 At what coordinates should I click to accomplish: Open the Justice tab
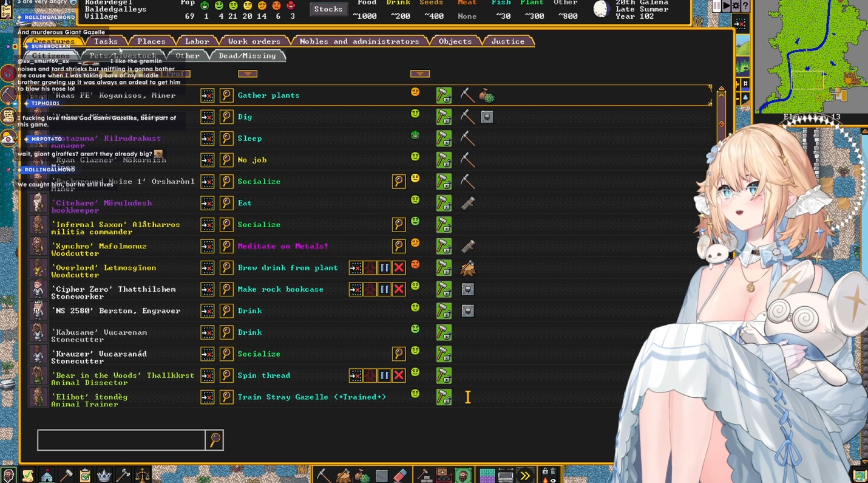(507, 41)
